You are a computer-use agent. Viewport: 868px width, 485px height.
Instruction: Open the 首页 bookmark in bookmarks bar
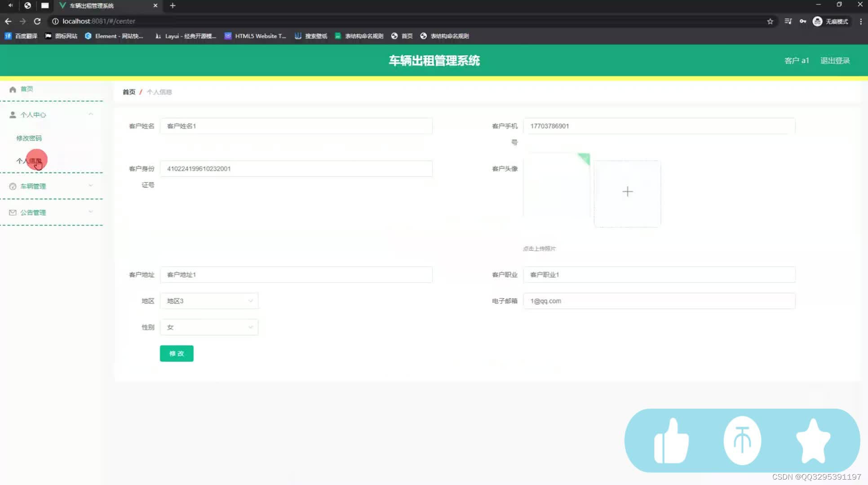(402, 36)
